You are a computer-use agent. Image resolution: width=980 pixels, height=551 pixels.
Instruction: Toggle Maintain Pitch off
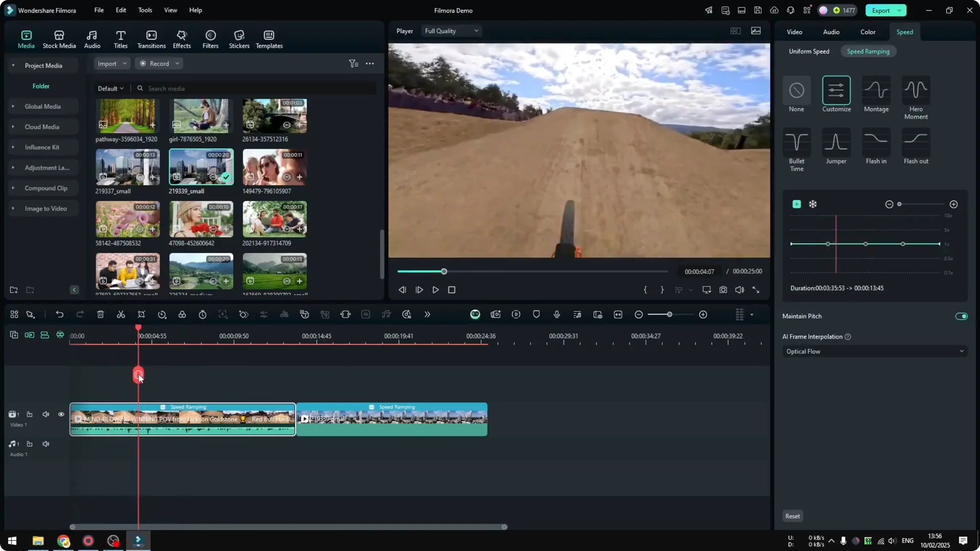pyautogui.click(x=961, y=316)
